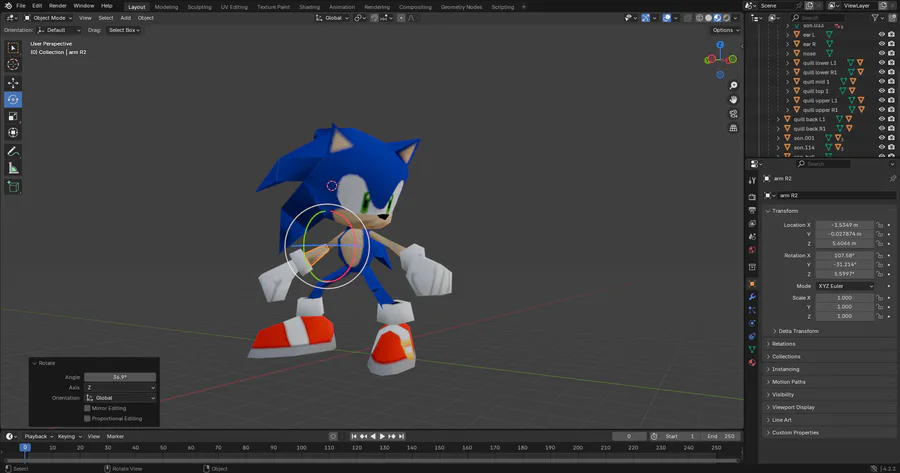
Task: Click the viewport pan hand icon
Action: [x=733, y=100]
